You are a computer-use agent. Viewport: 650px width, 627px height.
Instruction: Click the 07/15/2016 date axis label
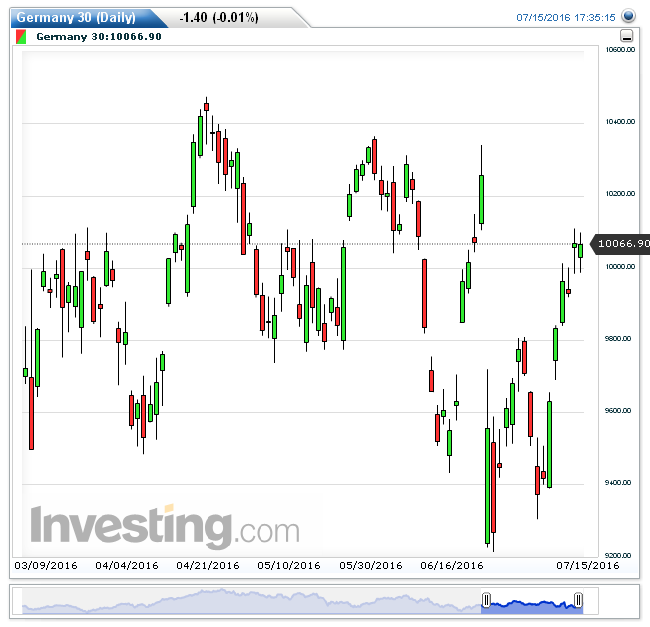(x=588, y=566)
